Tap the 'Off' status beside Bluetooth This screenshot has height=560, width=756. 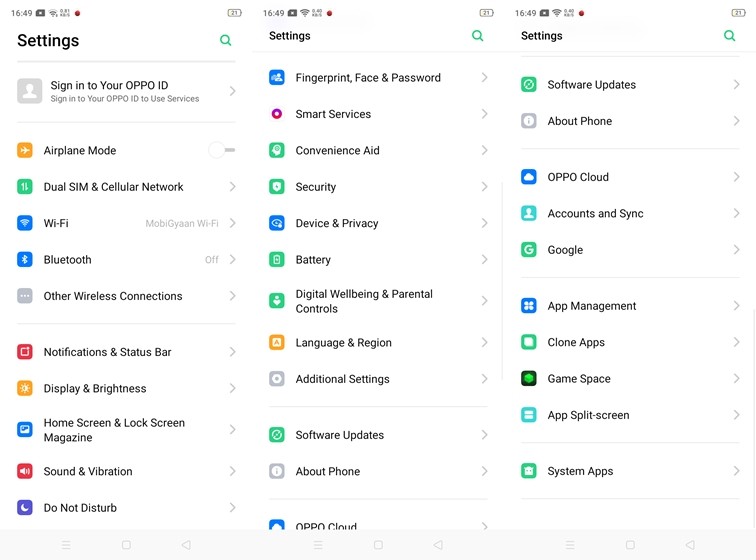[212, 260]
